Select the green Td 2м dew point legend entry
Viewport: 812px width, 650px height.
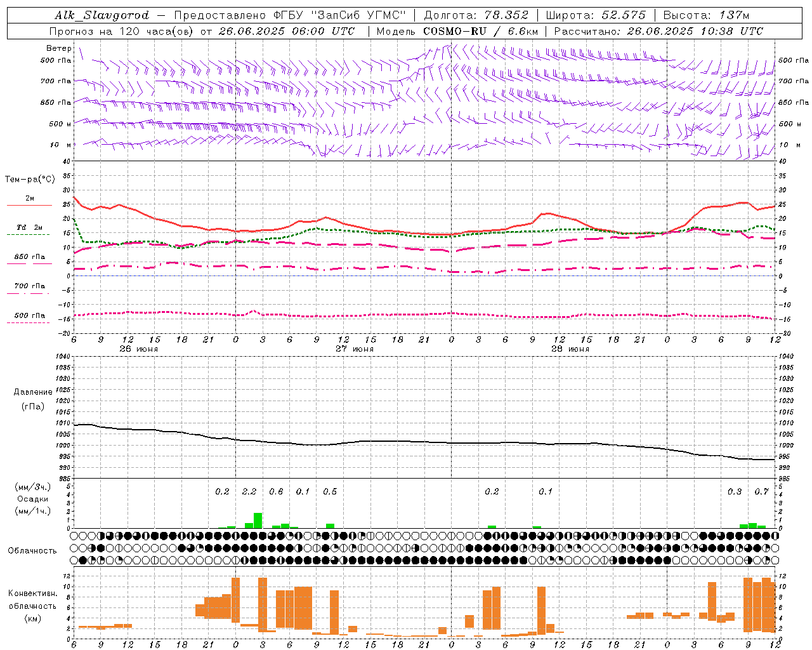click(x=29, y=228)
